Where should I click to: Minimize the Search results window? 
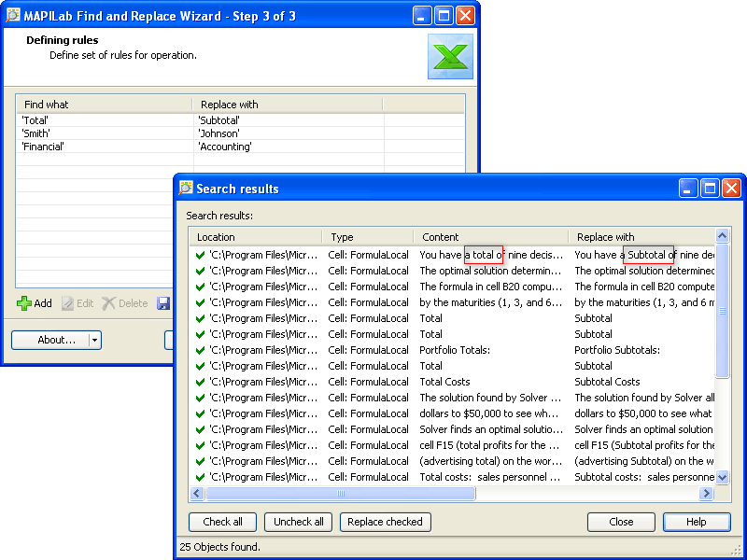pyautogui.click(x=687, y=189)
